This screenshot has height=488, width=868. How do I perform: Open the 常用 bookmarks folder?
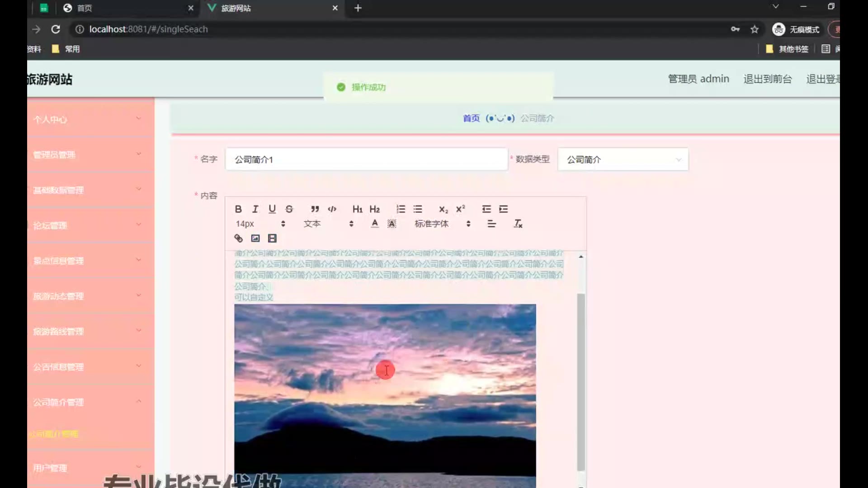tap(66, 49)
